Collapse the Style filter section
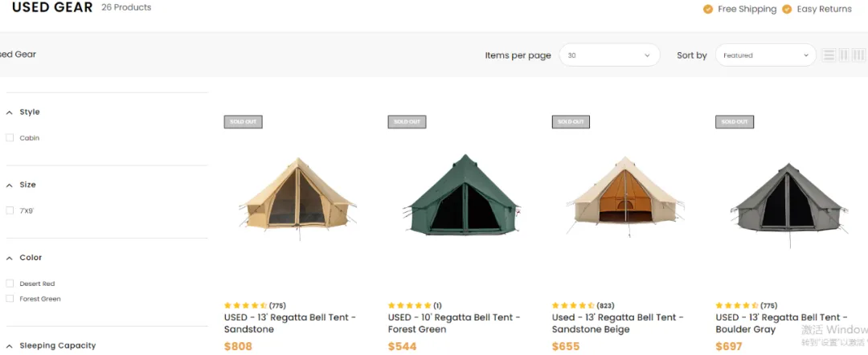Viewport: 868px width, 355px height. [10, 112]
